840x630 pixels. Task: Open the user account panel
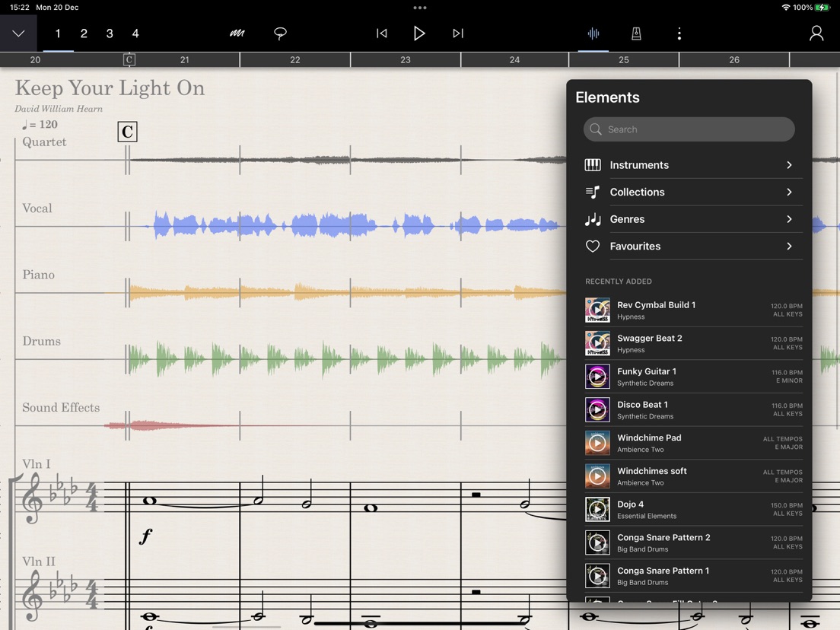pos(816,33)
